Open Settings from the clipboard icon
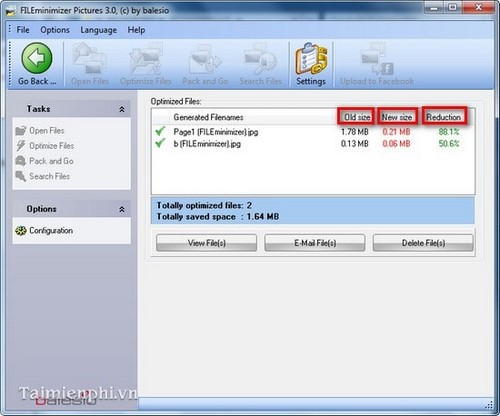Viewport: 500px width, 416px height. [x=311, y=59]
